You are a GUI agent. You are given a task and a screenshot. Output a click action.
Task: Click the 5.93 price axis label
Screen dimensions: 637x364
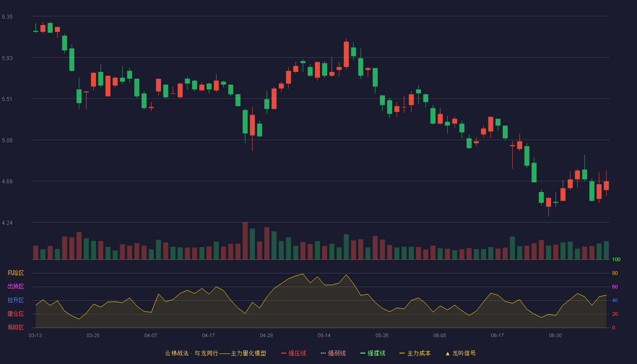[x=7, y=58]
